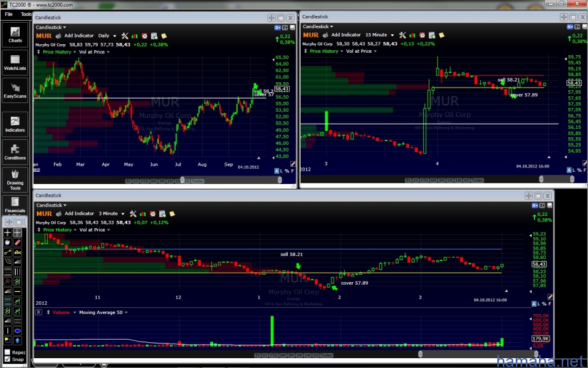
Task: Click the blue S button in Daily chart
Action: pyautogui.click(x=277, y=28)
